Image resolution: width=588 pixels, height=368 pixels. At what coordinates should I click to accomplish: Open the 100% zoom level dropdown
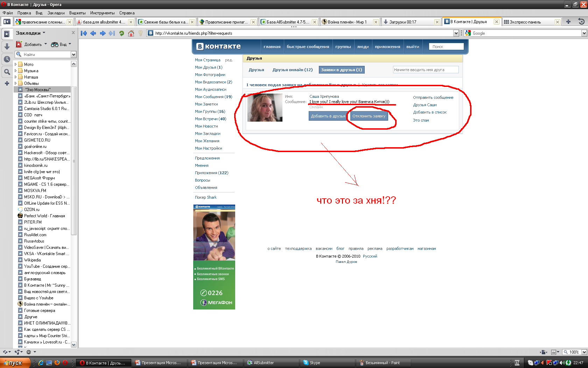(584, 352)
